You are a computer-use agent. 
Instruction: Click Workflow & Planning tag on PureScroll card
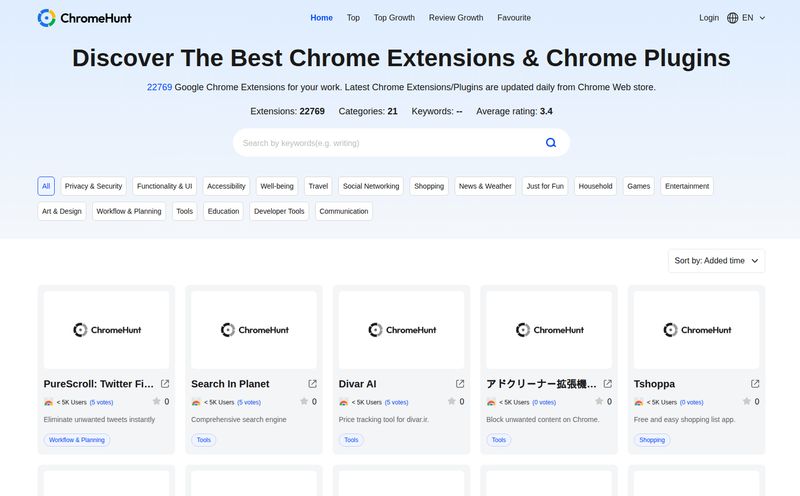click(x=77, y=440)
